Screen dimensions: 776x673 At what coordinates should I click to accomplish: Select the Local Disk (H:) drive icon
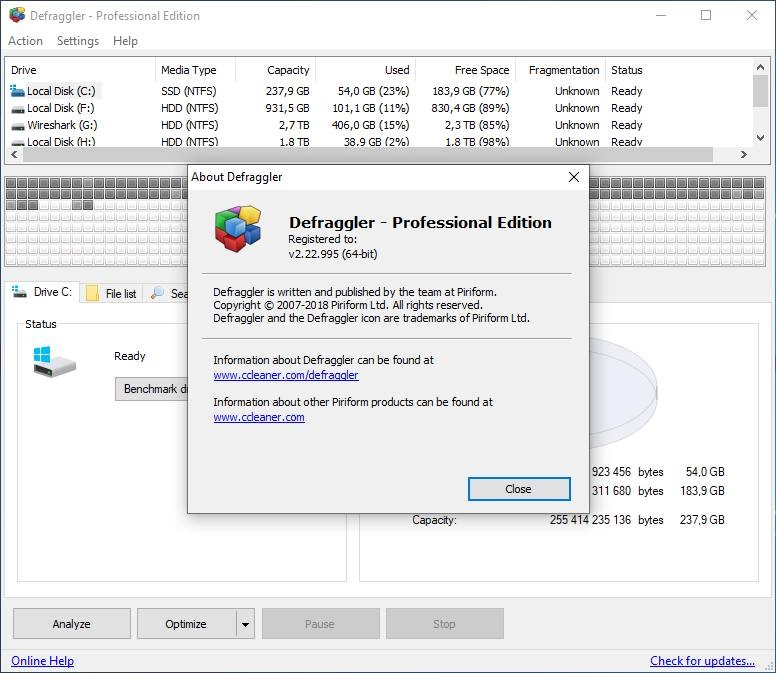click(x=18, y=143)
